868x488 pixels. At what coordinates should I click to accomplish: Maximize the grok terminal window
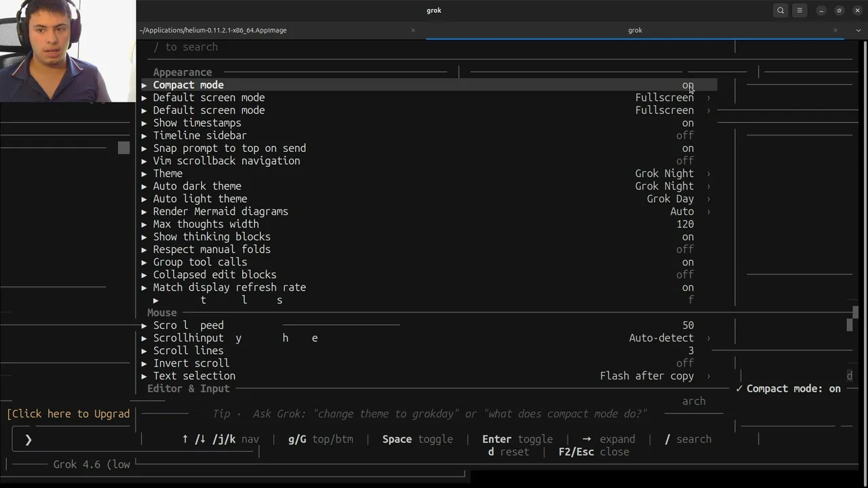[x=840, y=10]
